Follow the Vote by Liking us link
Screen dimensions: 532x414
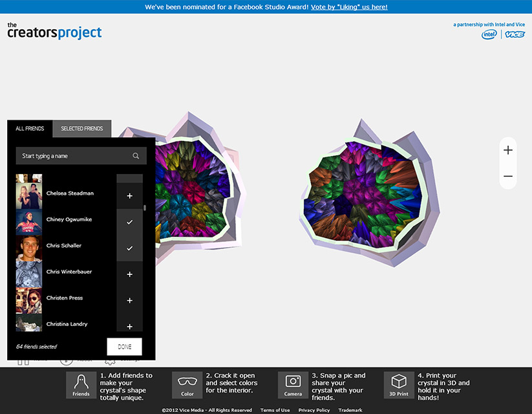[349, 7]
